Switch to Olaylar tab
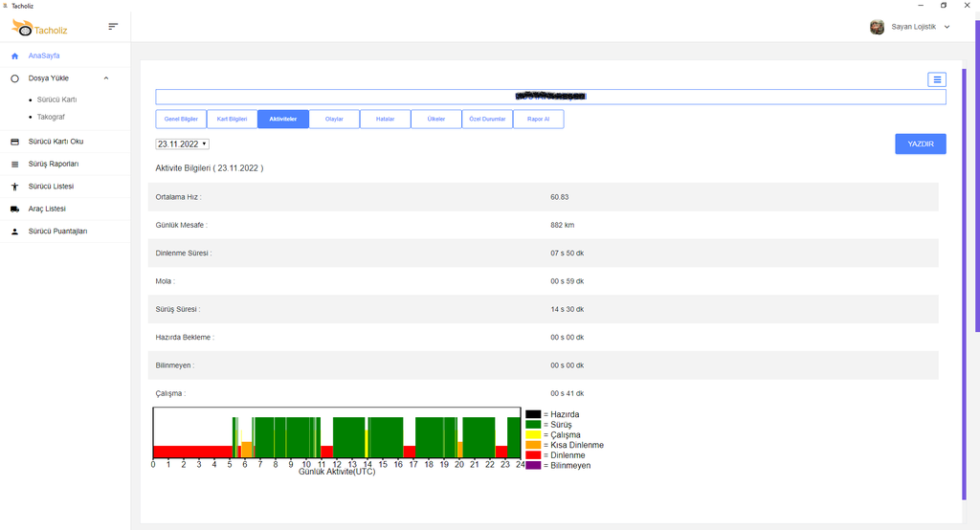Viewport: 980px width, 530px height. 334,119
